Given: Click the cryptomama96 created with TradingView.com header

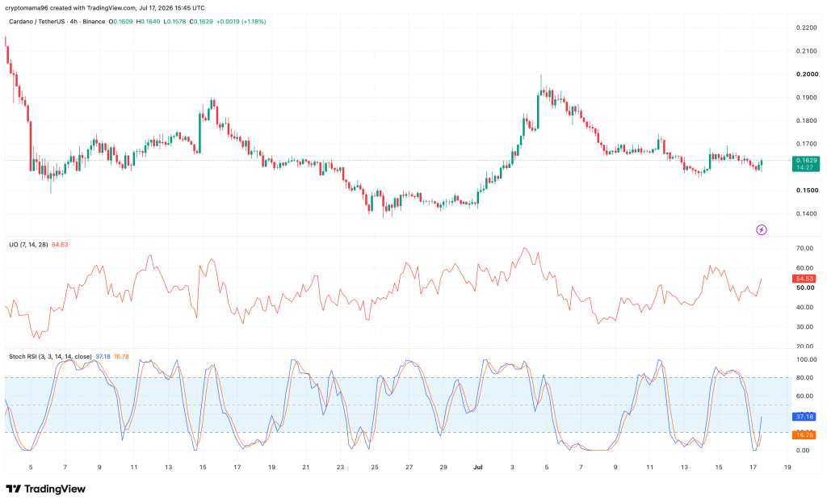Looking at the screenshot, I should tap(104, 8).
